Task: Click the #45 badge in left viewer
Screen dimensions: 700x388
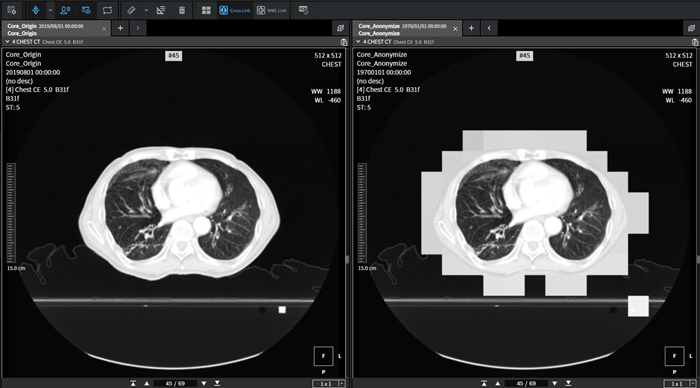Action: [x=173, y=56]
